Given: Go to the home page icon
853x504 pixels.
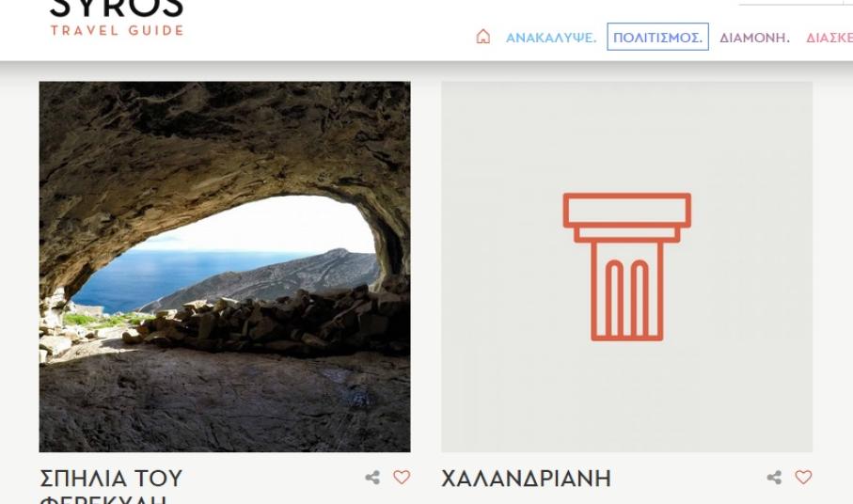Looking at the screenshot, I should click(483, 37).
